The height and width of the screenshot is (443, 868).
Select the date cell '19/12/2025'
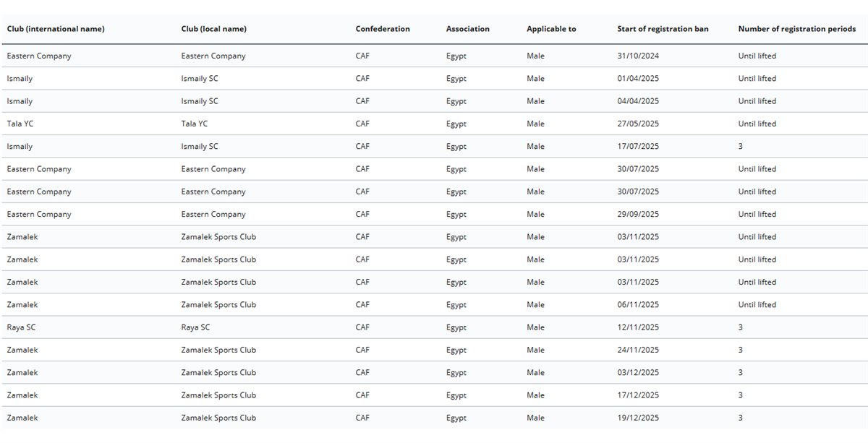point(638,418)
